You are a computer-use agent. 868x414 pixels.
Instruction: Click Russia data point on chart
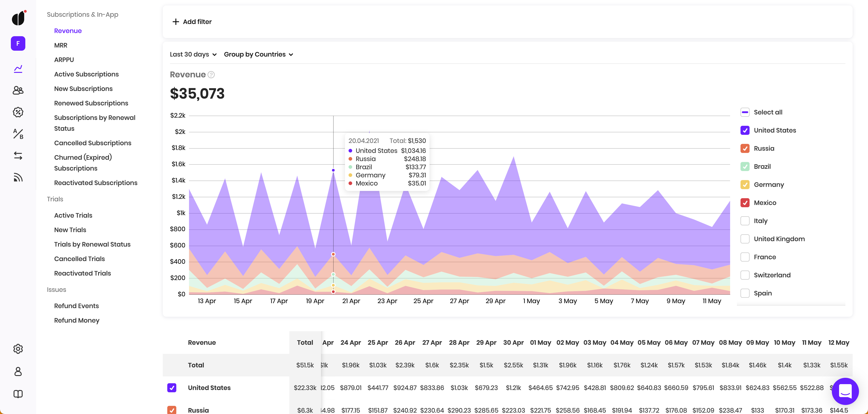coord(333,254)
